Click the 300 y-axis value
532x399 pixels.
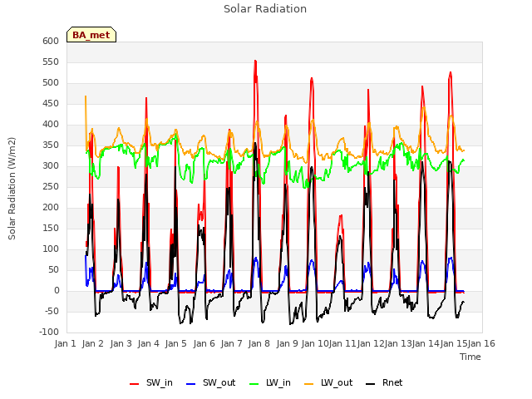[51, 165]
